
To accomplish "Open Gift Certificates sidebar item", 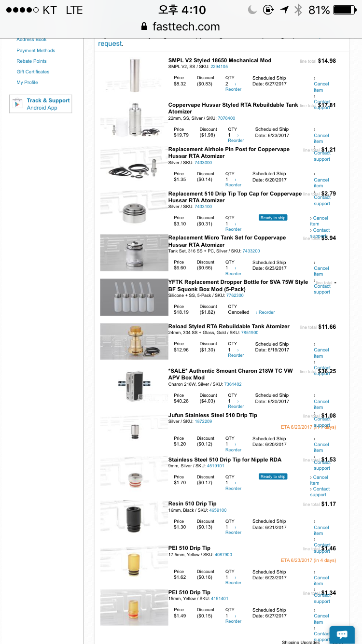I will (33, 72).
